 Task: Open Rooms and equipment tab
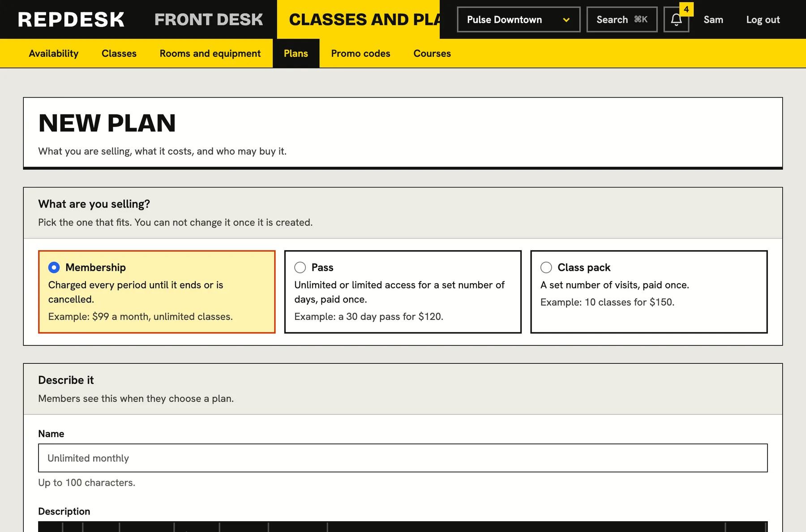point(210,53)
